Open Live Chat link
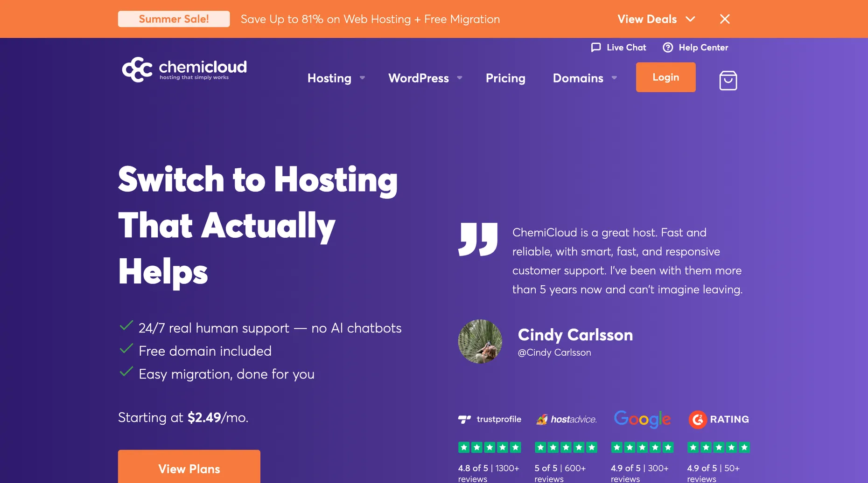The height and width of the screenshot is (483, 868). (x=626, y=48)
